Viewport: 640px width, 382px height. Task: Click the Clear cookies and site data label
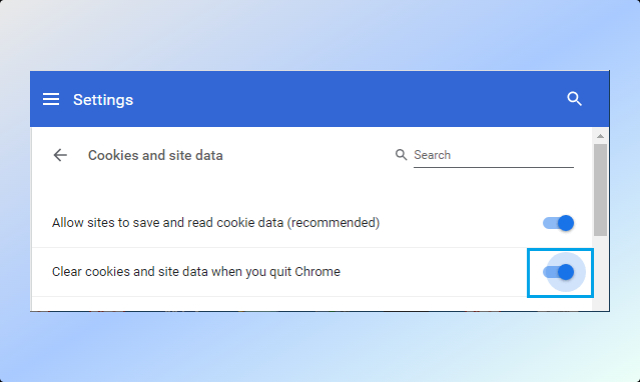point(196,272)
